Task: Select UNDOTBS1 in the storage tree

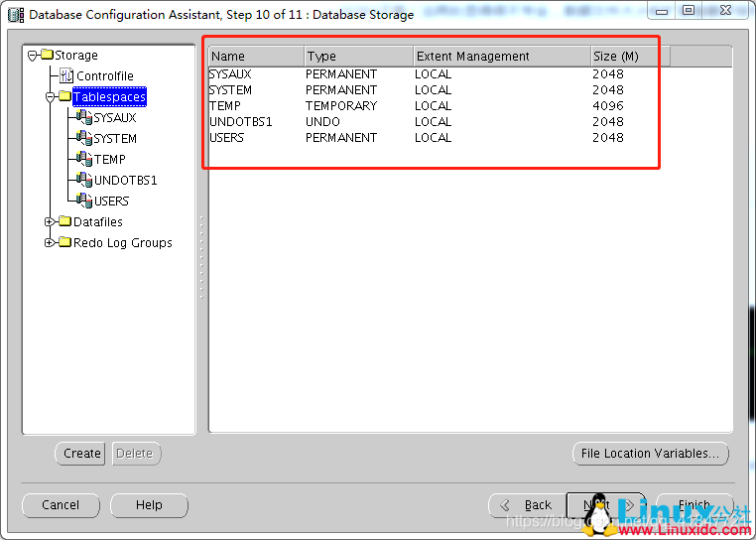Action: click(x=126, y=180)
